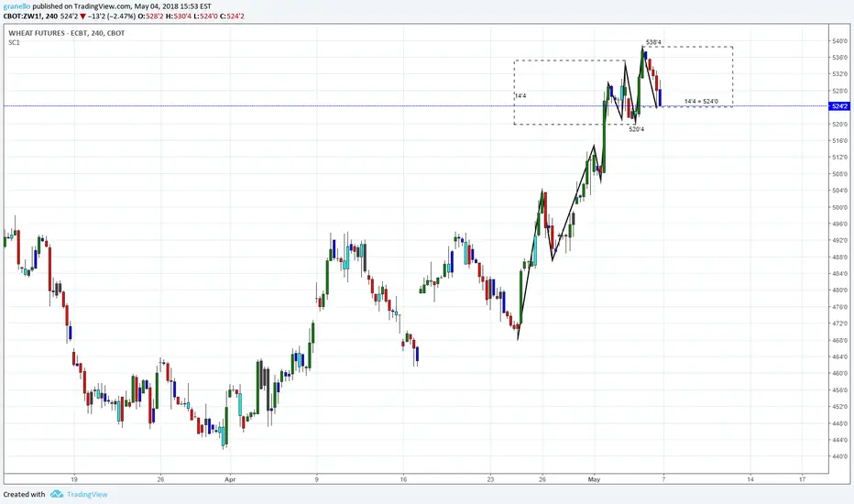Viewport: 854px width, 504px height.
Task: Click the O:528'2 open value
Action: 151,16
